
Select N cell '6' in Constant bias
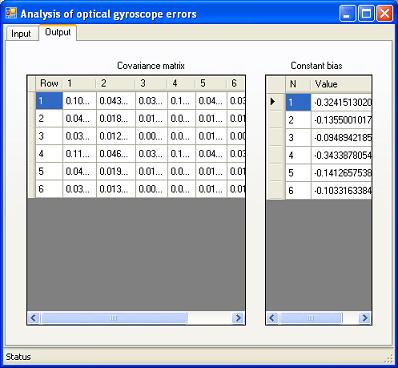coord(298,190)
